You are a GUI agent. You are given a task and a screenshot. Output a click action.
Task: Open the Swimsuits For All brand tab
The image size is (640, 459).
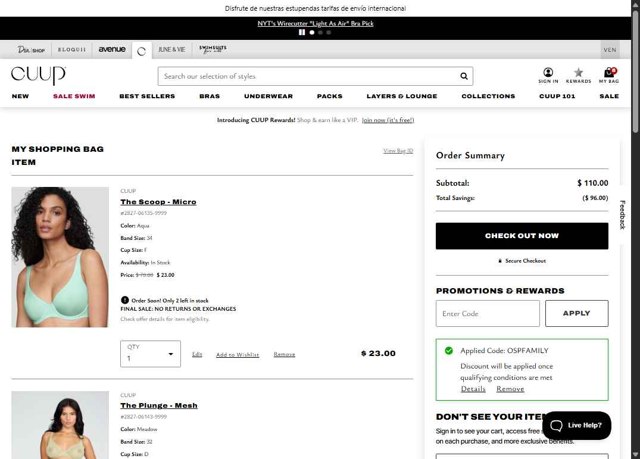(x=213, y=50)
